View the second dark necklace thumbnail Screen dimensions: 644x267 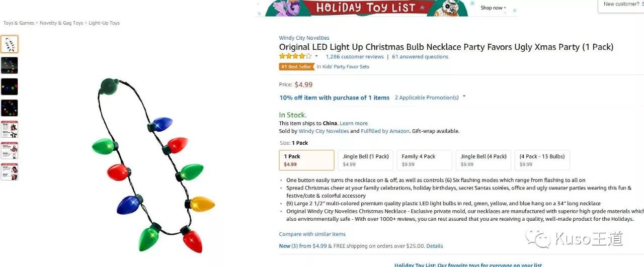(x=9, y=65)
